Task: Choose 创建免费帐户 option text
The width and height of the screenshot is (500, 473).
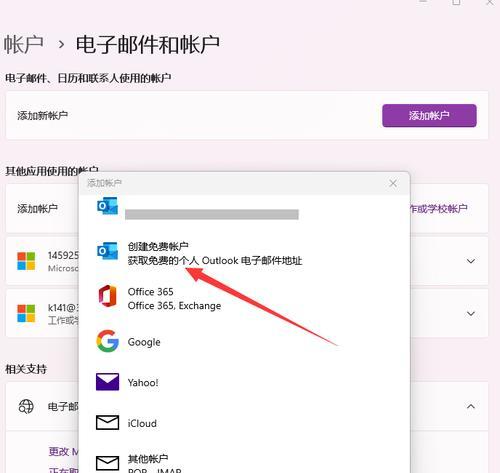Action: pos(158,246)
